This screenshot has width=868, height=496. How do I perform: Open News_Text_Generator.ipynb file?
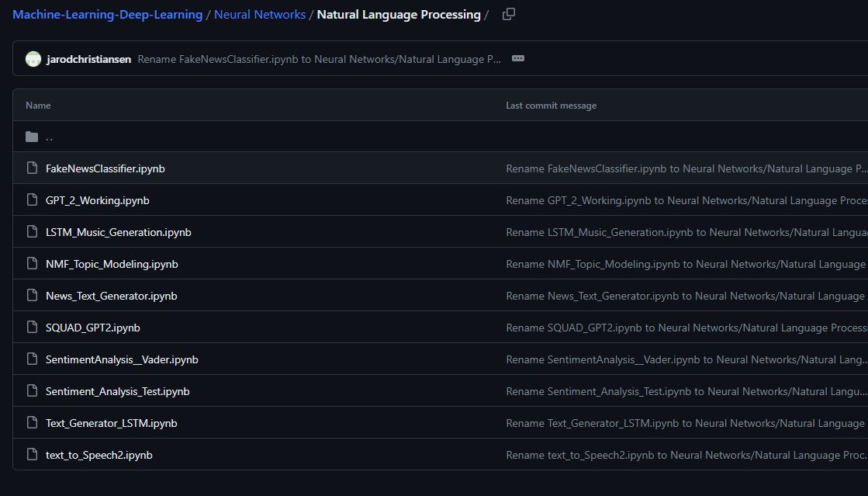[x=111, y=296]
